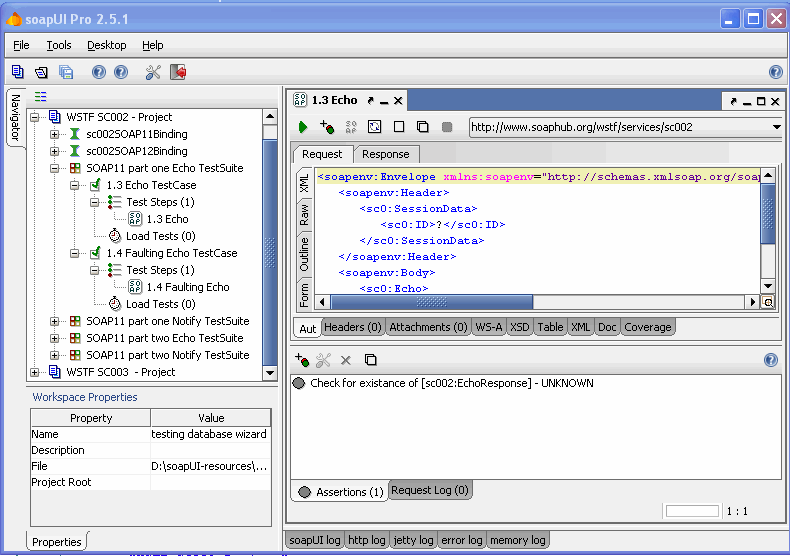
Task: Show the error log tab
Action: (462, 540)
